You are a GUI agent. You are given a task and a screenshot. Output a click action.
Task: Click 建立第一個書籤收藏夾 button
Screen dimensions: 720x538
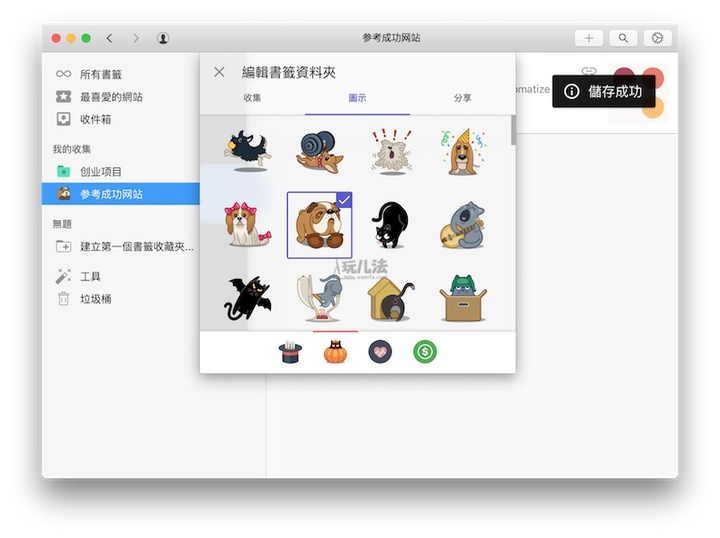pyautogui.click(x=136, y=246)
